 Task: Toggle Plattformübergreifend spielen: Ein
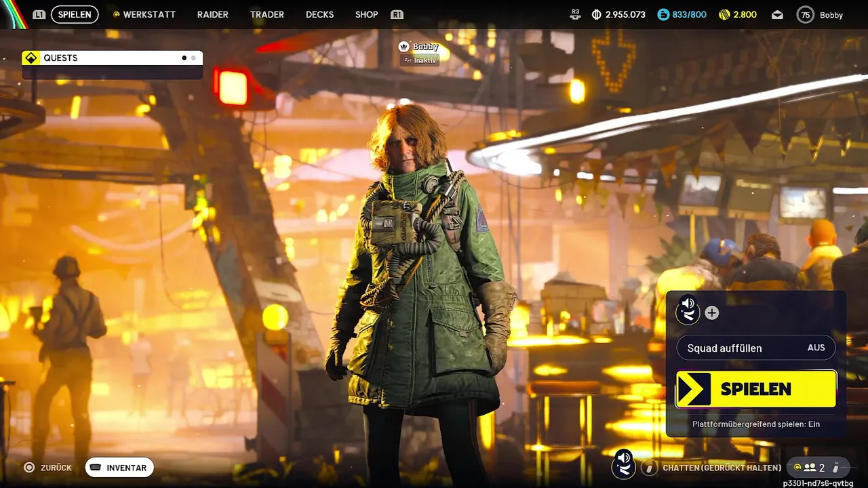click(756, 424)
